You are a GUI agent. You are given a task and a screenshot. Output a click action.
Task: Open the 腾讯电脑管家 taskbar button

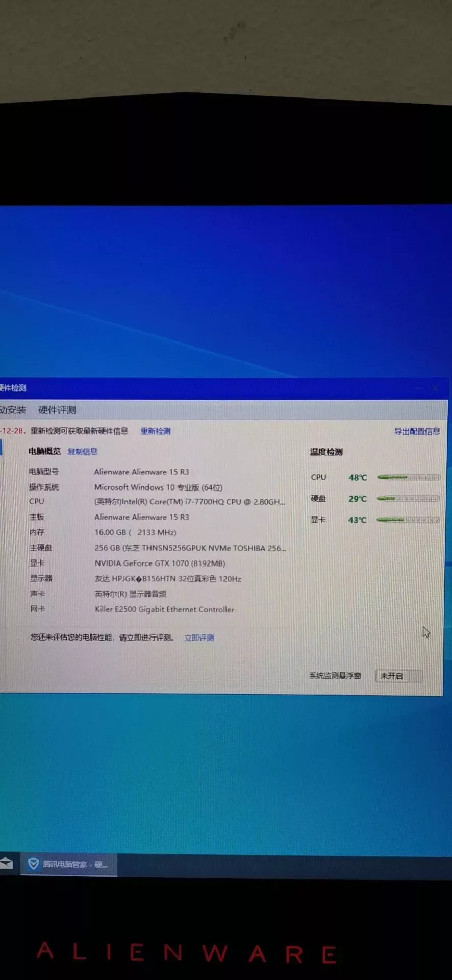click(69, 864)
